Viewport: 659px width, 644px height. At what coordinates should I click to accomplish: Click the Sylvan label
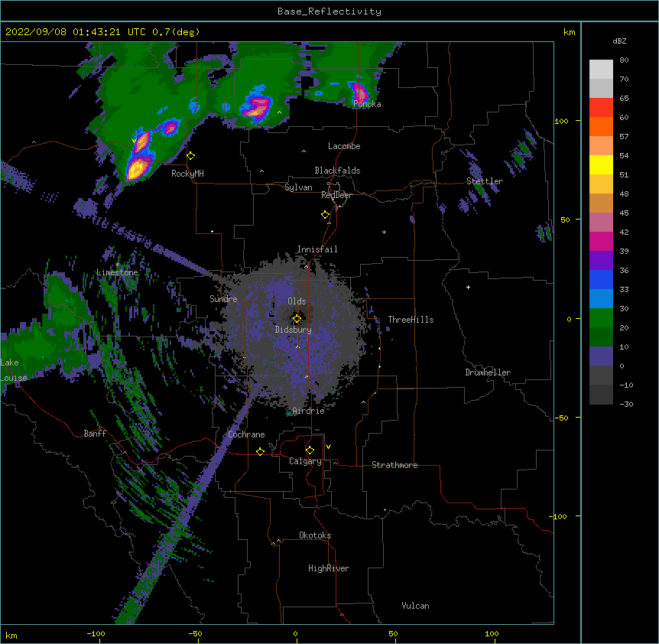click(x=298, y=187)
